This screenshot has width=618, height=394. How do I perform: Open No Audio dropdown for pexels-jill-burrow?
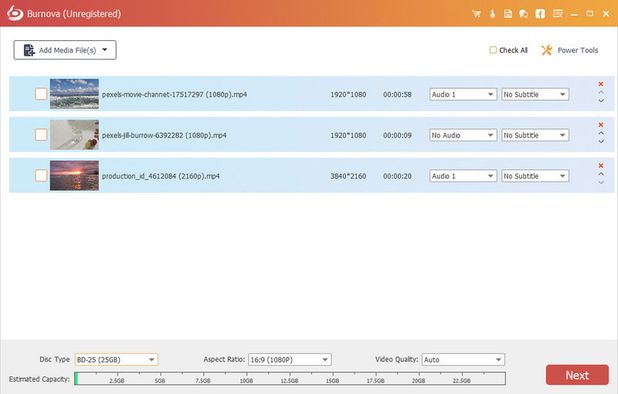click(463, 135)
